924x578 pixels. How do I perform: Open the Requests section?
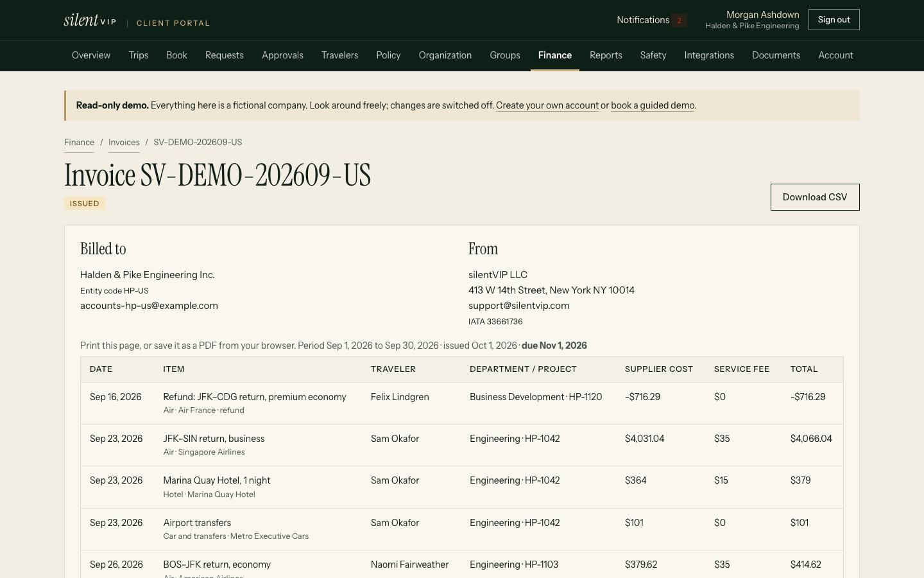click(225, 55)
